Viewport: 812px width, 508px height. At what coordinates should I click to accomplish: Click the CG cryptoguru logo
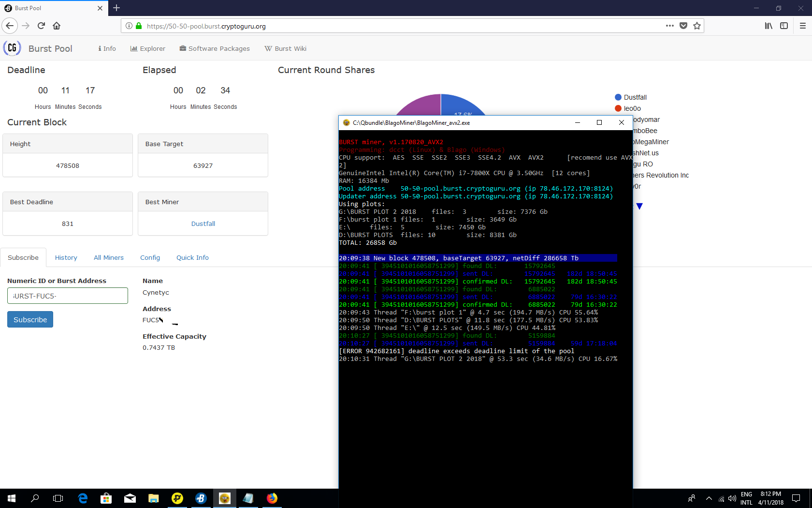click(12, 48)
